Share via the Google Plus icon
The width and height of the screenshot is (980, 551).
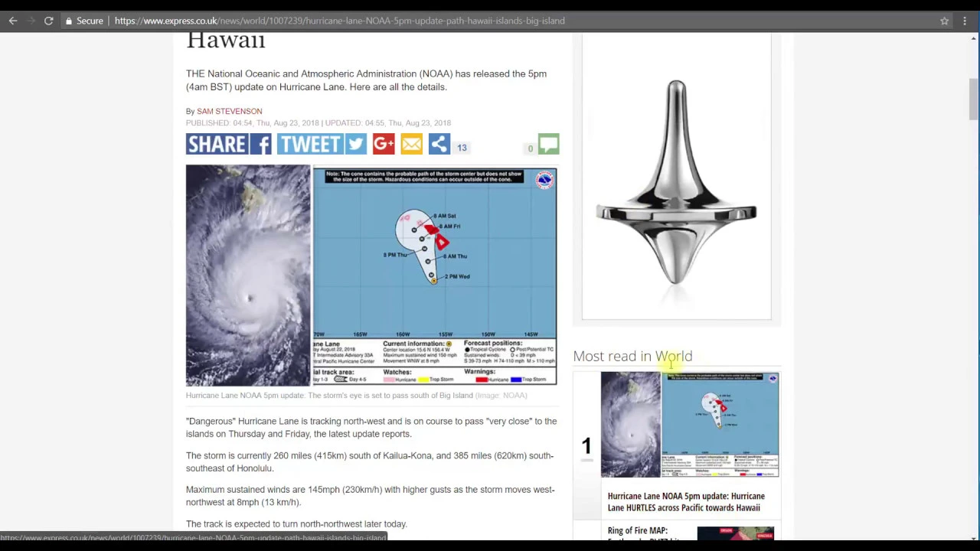(x=384, y=144)
